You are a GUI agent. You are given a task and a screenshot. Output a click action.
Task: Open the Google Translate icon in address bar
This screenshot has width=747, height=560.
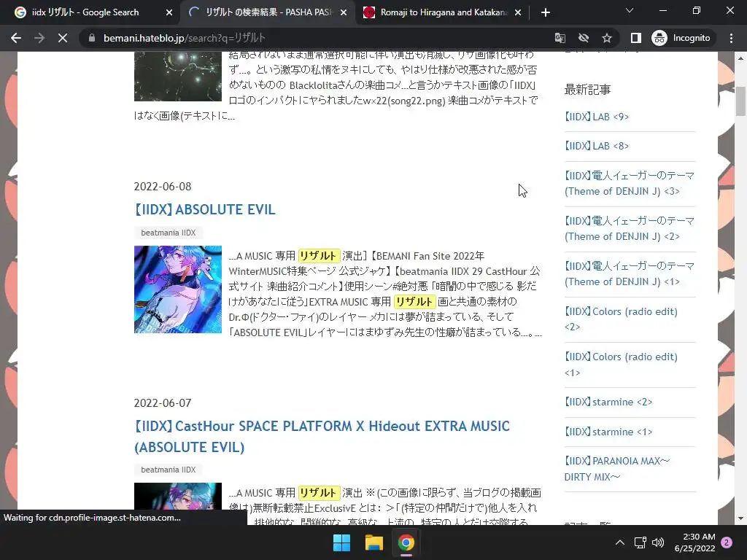(x=560, y=38)
